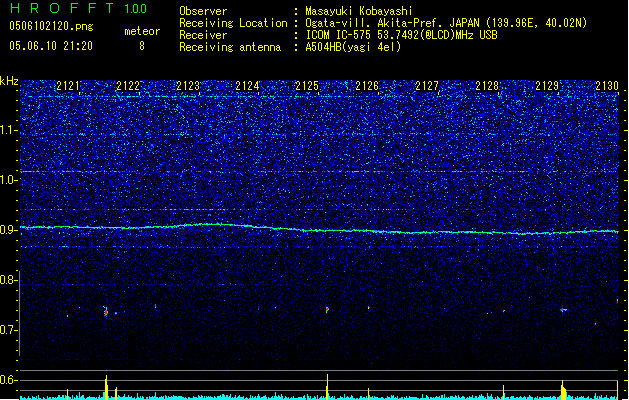Viewport: 629px width, 400px height.
Task: Click the meteor echo just after 2129
Action: coord(564,310)
